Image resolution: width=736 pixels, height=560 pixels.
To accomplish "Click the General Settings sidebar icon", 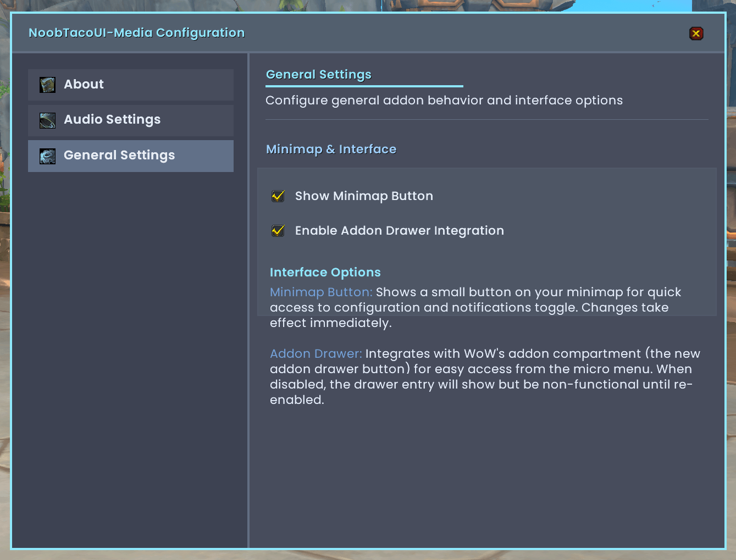I will pyautogui.click(x=47, y=156).
